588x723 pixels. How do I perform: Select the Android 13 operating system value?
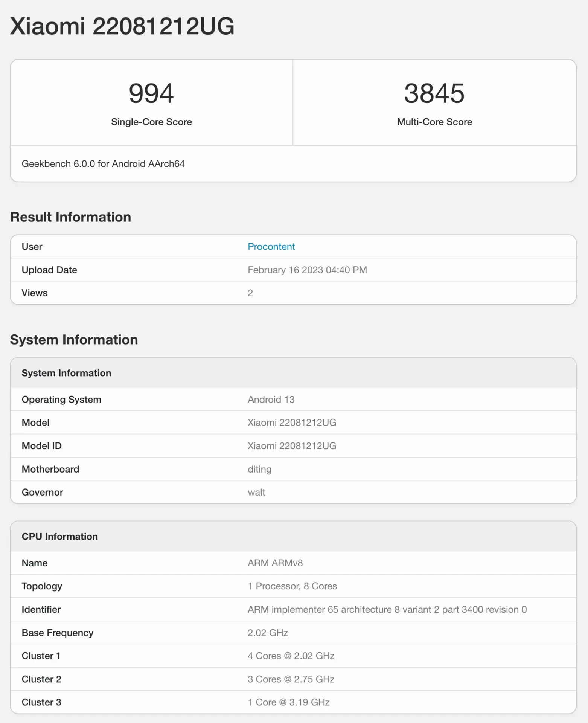[271, 400]
